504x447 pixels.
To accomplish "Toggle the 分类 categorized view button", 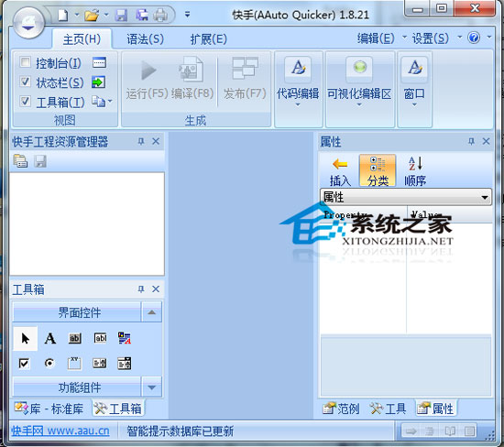I will (x=378, y=171).
